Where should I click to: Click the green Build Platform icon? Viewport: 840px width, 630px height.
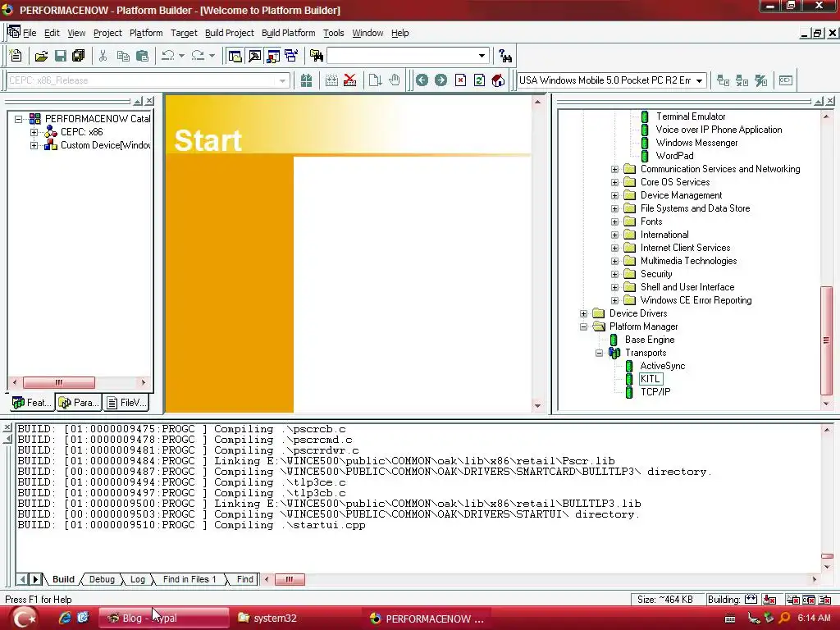307,80
